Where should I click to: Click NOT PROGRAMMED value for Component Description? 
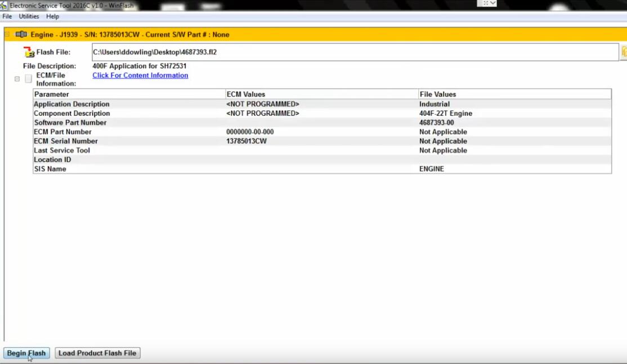263,114
